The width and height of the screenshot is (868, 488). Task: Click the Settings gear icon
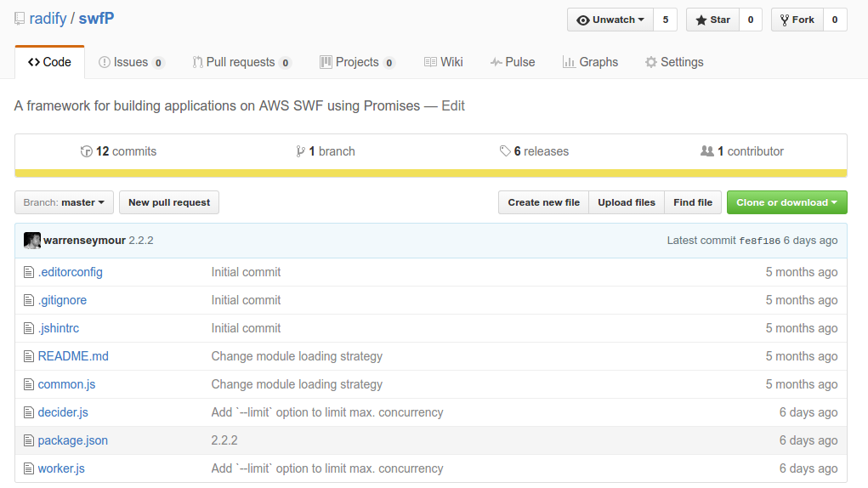651,62
